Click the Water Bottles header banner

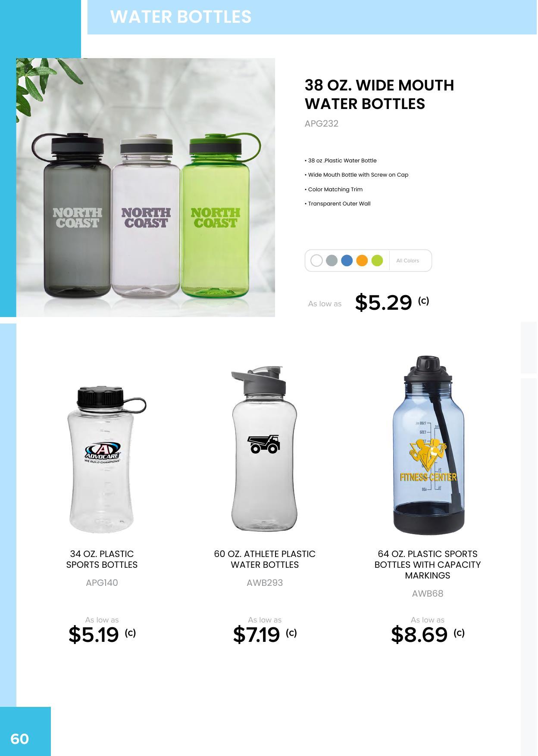tap(312, 17)
